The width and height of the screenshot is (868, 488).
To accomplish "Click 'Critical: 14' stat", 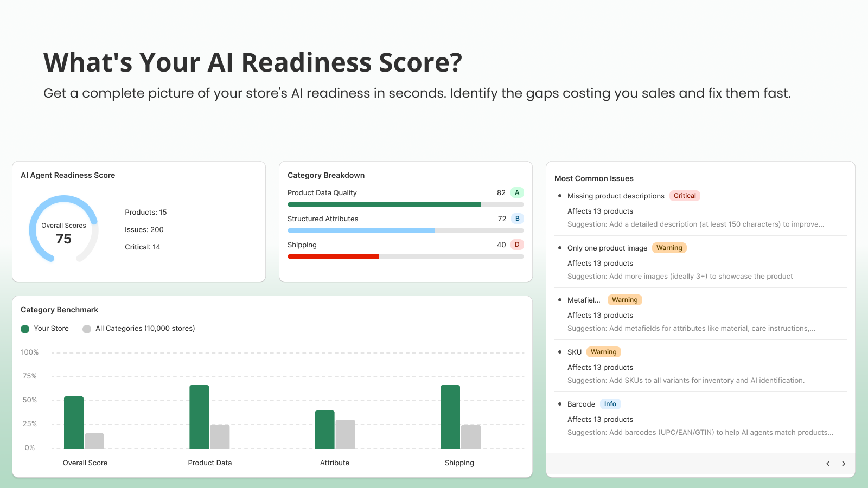I will [x=143, y=247].
